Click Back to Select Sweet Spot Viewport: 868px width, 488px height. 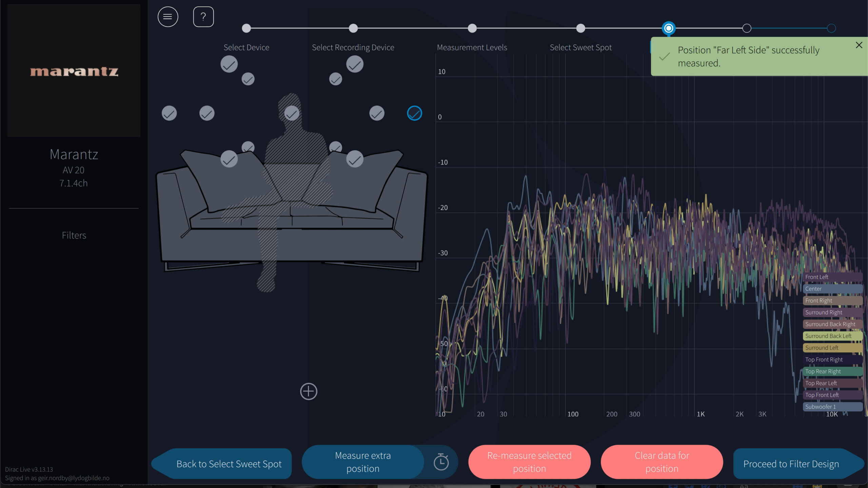coord(229,464)
